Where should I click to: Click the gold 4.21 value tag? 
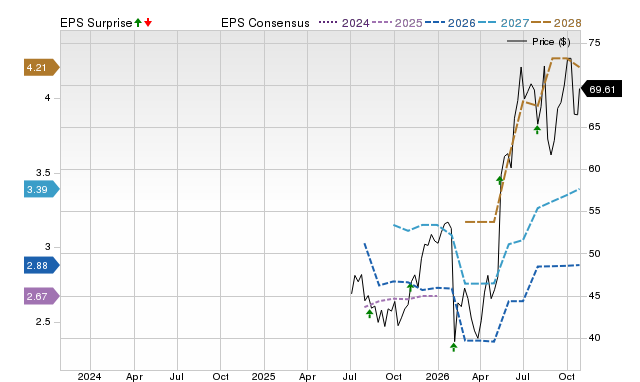41,67
